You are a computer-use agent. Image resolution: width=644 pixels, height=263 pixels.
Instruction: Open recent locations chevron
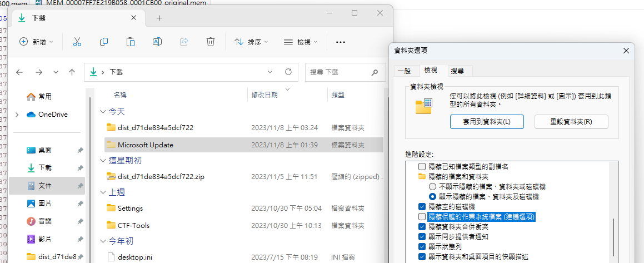point(56,72)
